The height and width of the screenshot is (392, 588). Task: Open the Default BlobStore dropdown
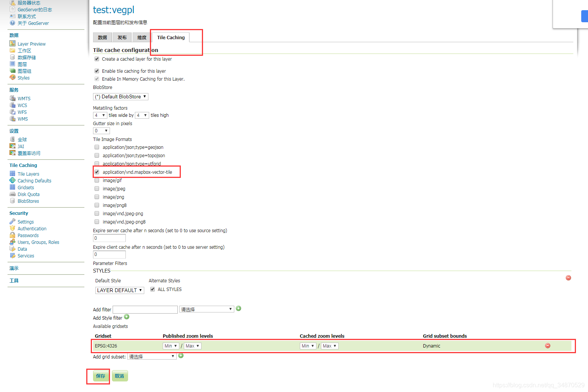121,96
